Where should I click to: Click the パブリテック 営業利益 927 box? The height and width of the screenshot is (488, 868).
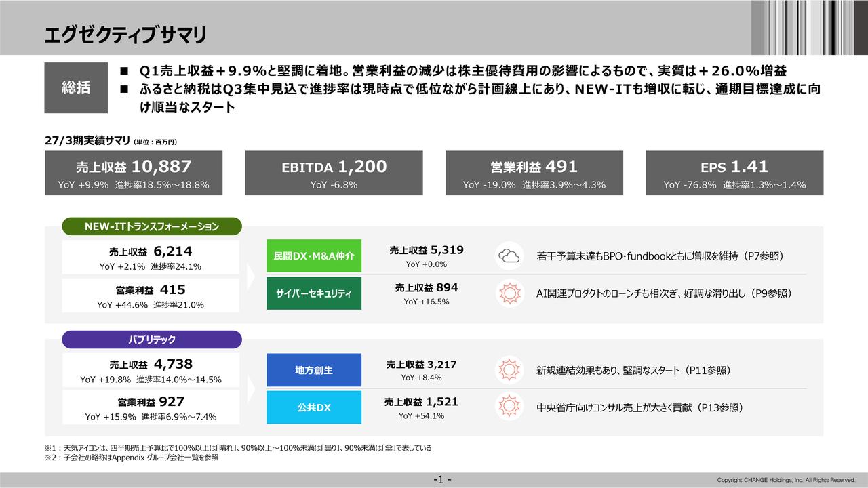[x=151, y=409]
